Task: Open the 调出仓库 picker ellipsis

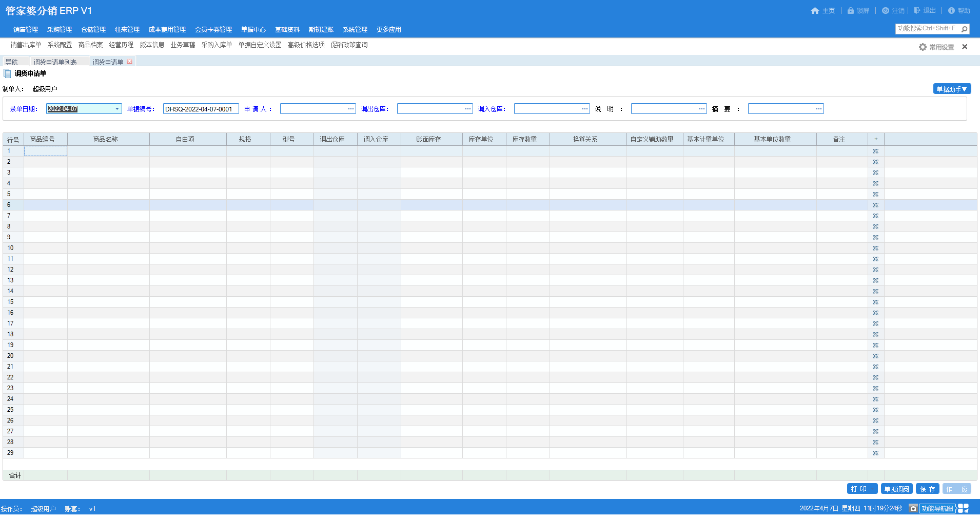Action: point(468,109)
